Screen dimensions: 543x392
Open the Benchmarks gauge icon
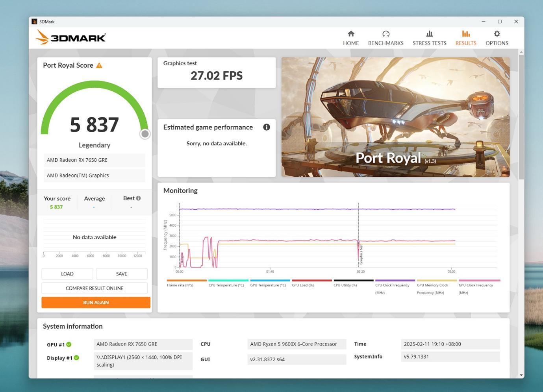click(x=385, y=34)
